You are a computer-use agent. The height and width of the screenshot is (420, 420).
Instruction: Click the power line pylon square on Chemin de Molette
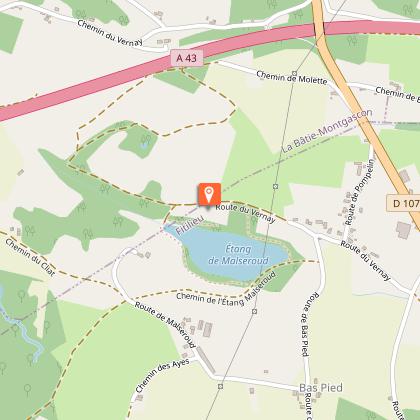click(294, 73)
